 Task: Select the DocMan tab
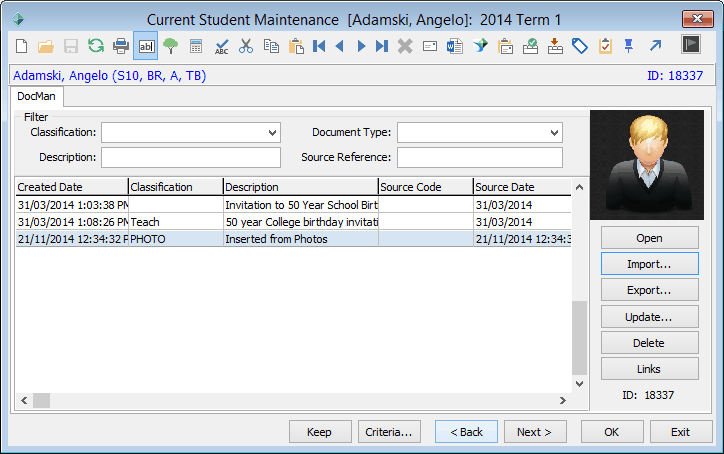pyautogui.click(x=36, y=97)
